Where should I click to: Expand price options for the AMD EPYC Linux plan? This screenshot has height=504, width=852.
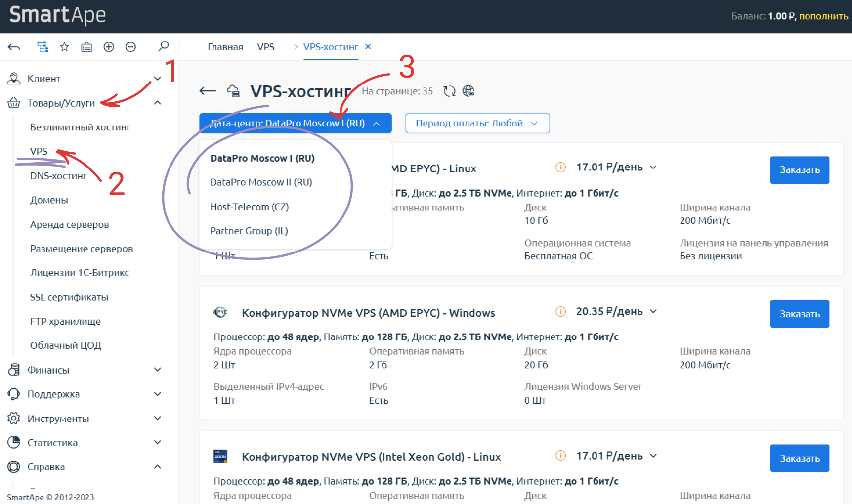pyautogui.click(x=653, y=167)
